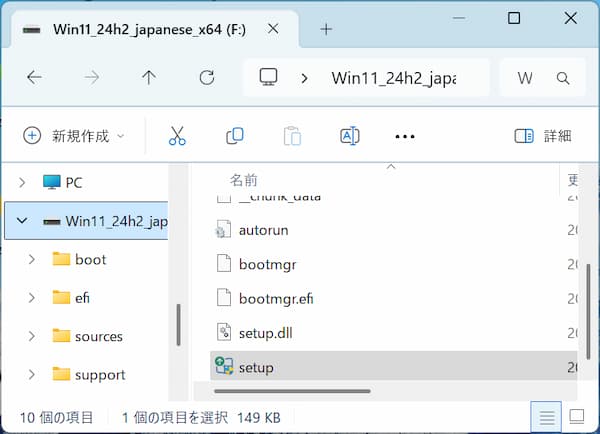Click the file list horizontal scrollbar

[x=292, y=391]
